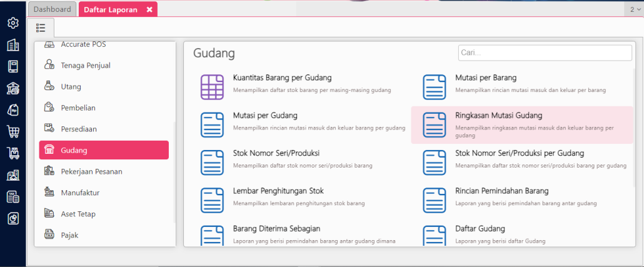Open Rincian Pemindahan Barang report
This screenshot has height=267, width=644.
pyautogui.click(x=501, y=191)
